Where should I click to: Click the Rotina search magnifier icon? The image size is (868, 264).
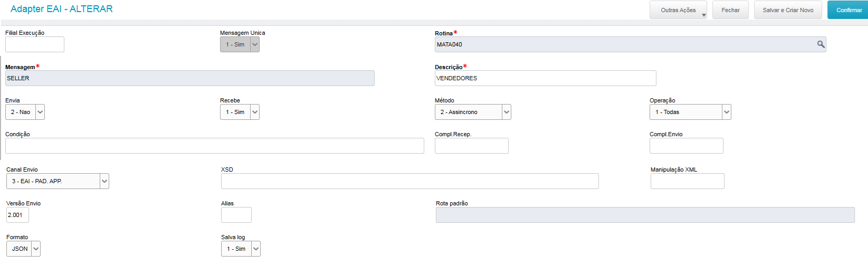[x=821, y=44]
